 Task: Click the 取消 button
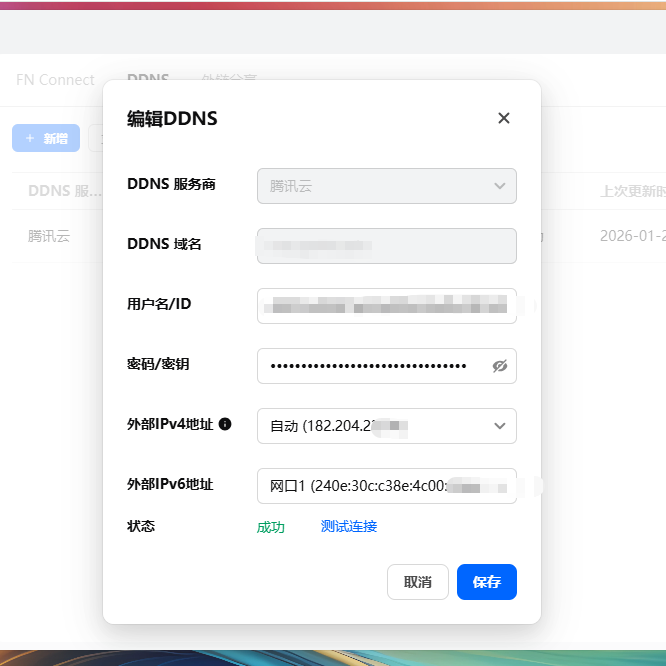point(418,582)
